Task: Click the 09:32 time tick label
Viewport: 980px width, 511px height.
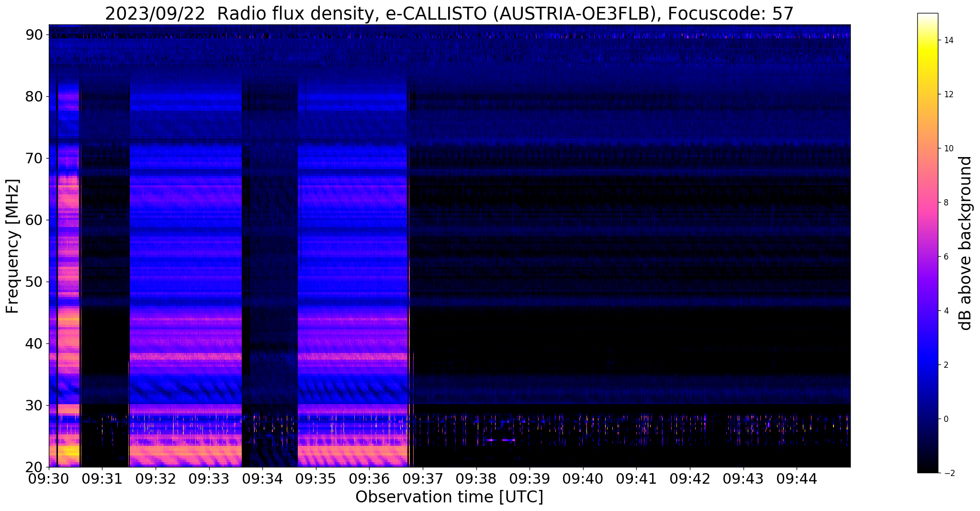Action: click(x=155, y=478)
